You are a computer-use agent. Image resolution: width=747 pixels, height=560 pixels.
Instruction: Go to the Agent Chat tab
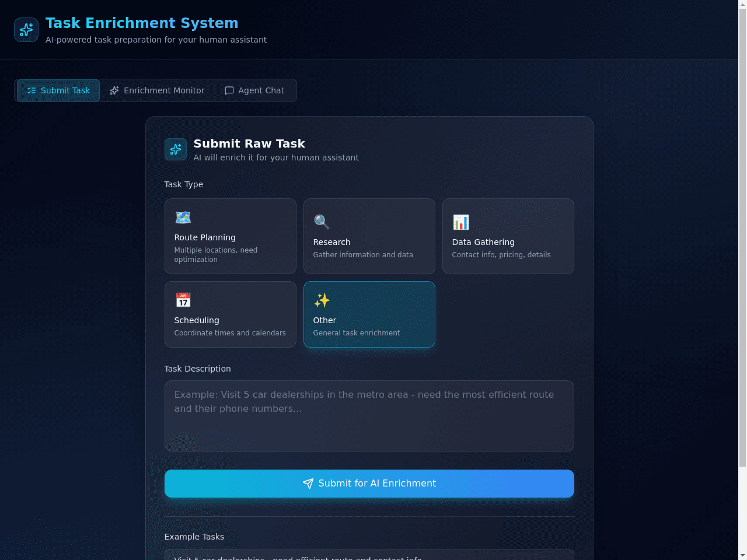[254, 90]
